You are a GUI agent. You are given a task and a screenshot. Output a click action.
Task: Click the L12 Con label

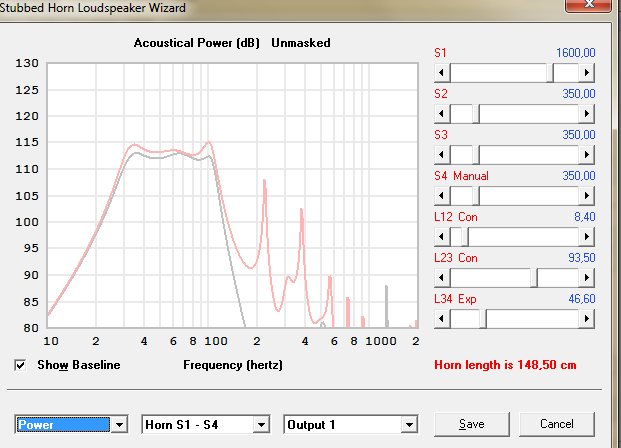click(x=456, y=217)
